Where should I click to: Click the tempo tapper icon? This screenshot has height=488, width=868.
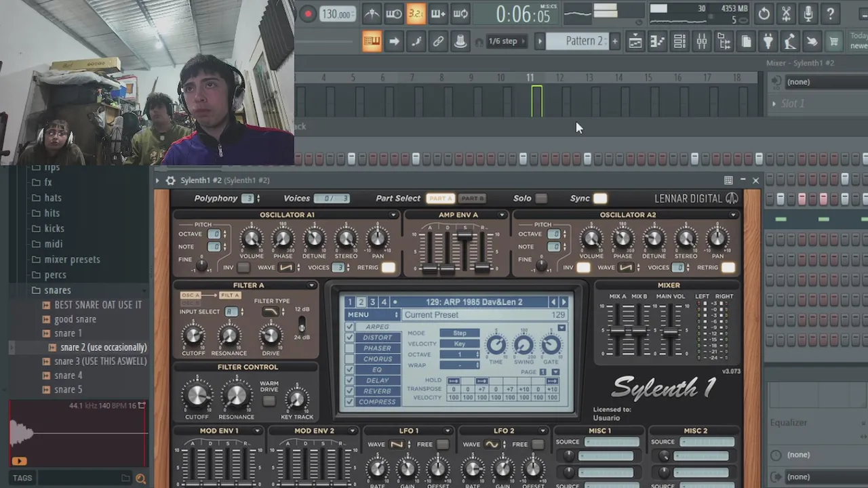pyautogui.click(x=790, y=42)
